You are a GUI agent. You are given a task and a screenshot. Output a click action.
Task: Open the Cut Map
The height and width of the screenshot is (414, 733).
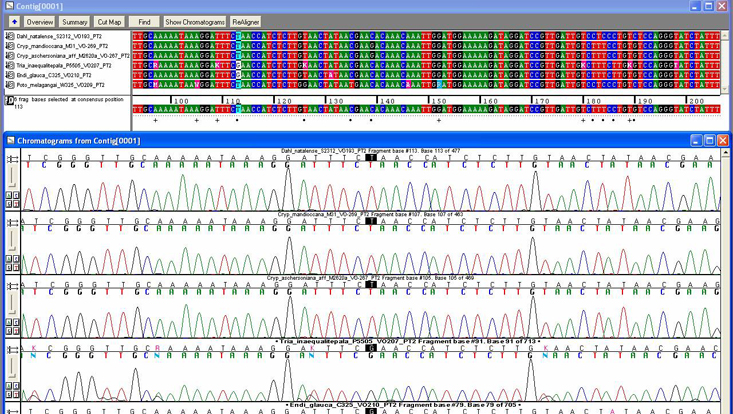(109, 22)
